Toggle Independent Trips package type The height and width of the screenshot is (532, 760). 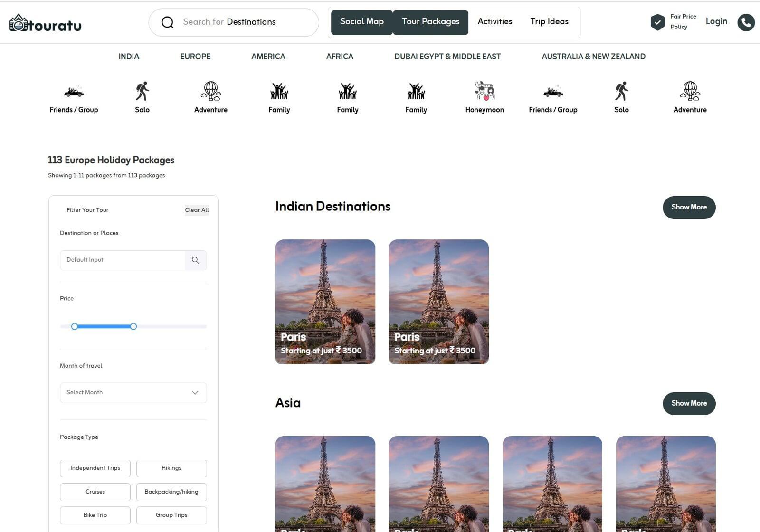coord(95,468)
